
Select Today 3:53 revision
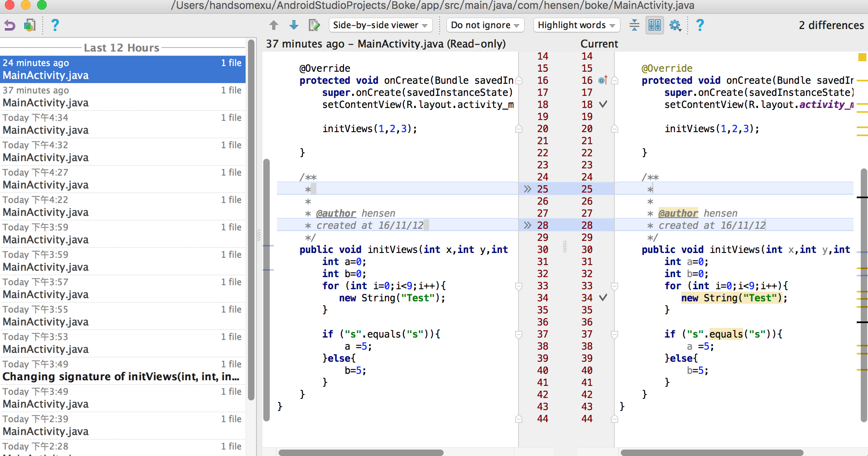122,343
